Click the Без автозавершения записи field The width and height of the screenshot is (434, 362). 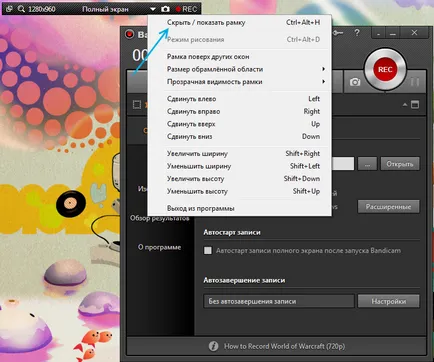click(x=279, y=301)
